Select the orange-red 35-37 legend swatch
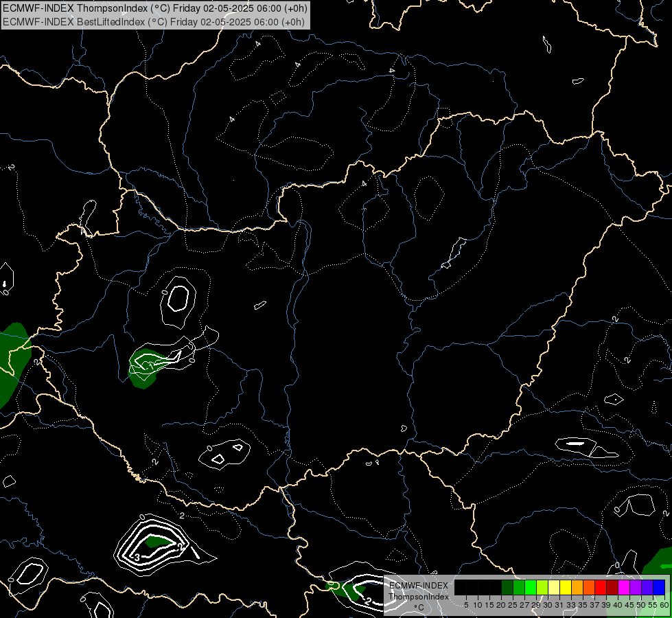The width and height of the screenshot is (672, 618). (589, 587)
